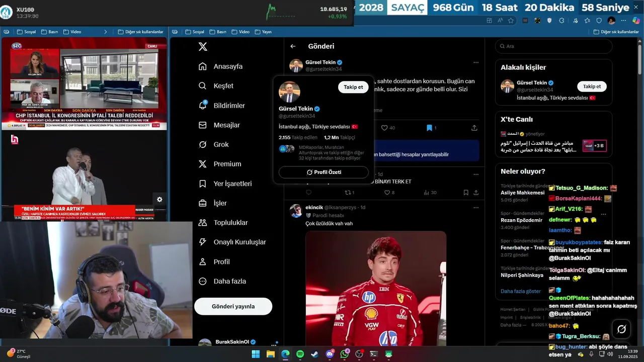Expand Daha fazla menu

[222, 282]
